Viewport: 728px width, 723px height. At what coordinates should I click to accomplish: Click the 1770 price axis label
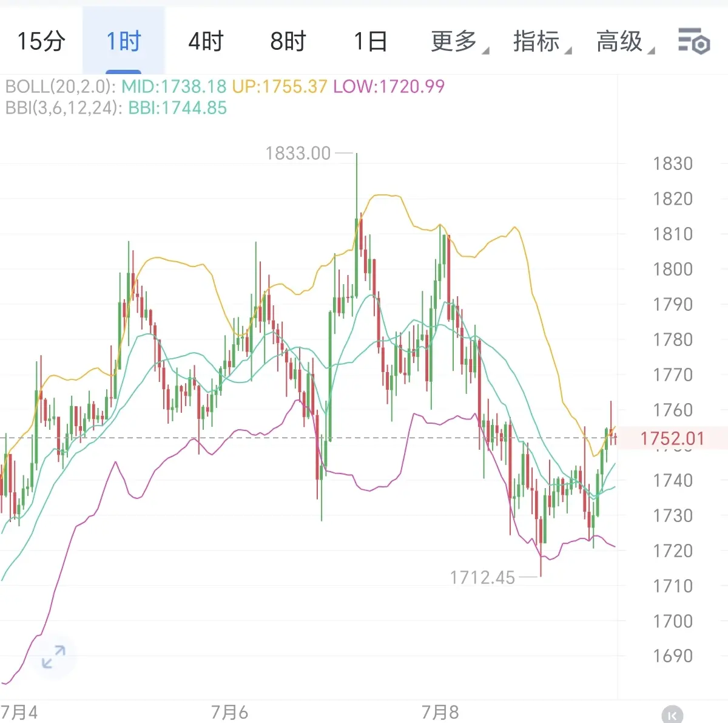tap(673, 375)
